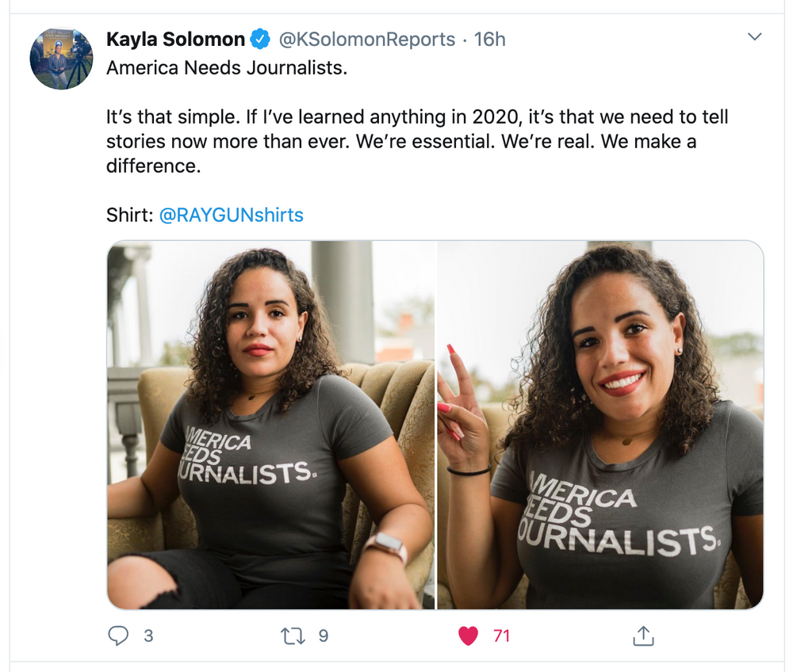
Task: Click the retweet count 9
Action: point(323,636)
